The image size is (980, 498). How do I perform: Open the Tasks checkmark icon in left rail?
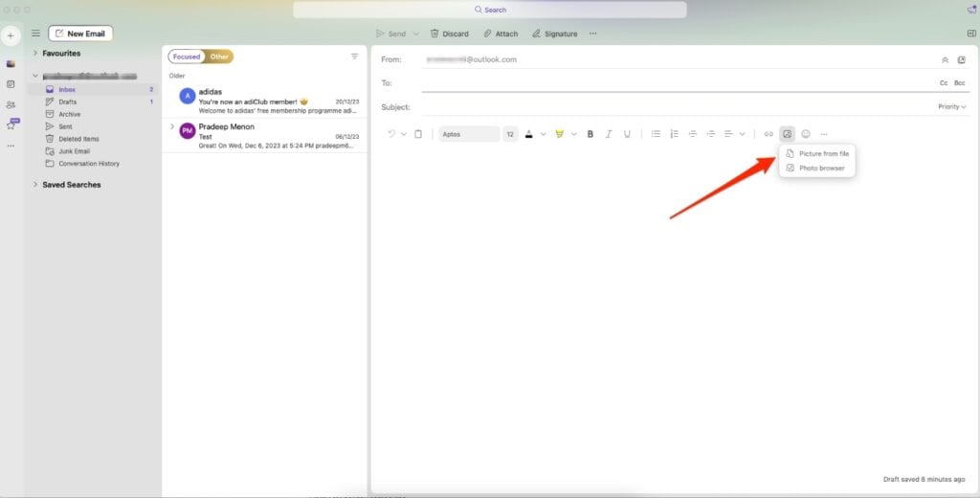point(11,84)
